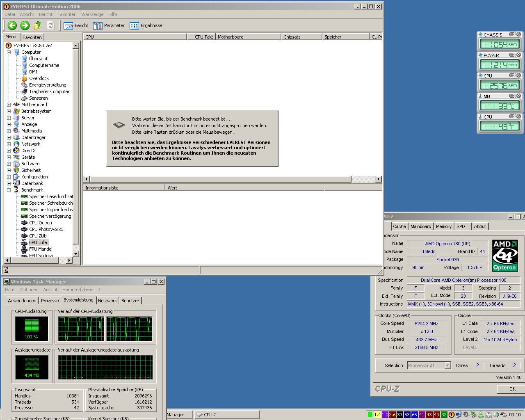
Task: Click CHASSIS fan gadget settings icon
Action: (512, 34)
